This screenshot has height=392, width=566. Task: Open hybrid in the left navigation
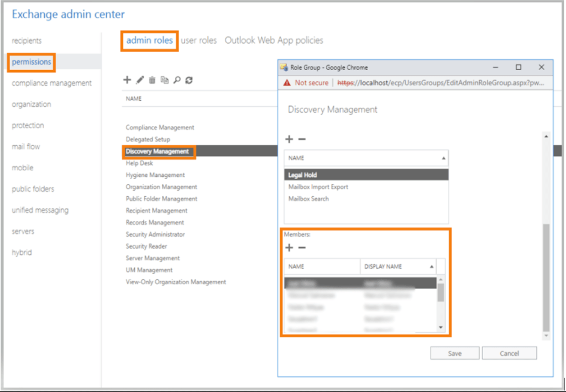(22, 253)
